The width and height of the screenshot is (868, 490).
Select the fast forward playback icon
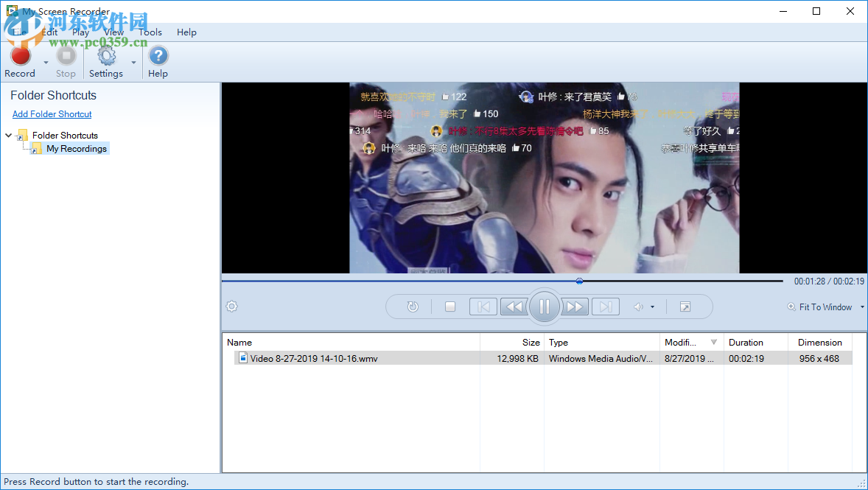tap(574, 307)
